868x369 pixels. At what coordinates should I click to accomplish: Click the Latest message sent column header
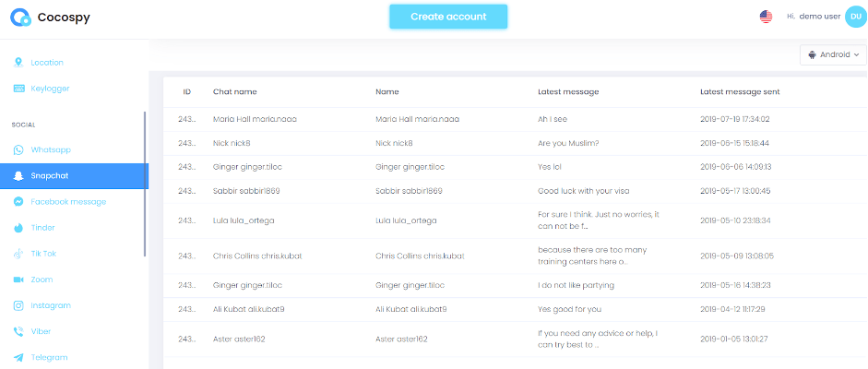point(740,92)
